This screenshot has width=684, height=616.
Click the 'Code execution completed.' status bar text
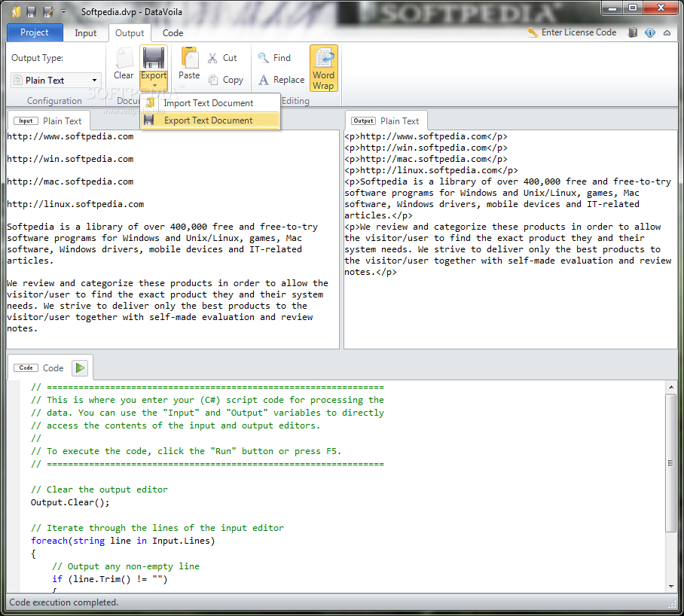pyautogui.click(x=64, y=602)
